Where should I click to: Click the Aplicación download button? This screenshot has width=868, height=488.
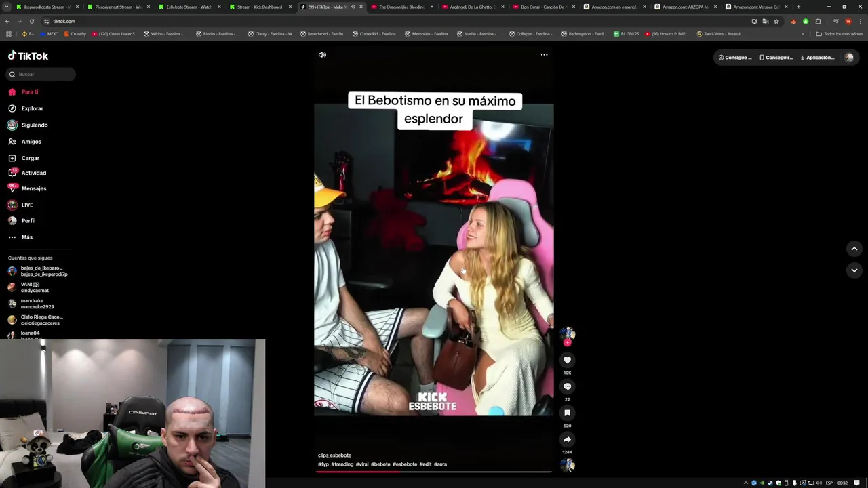817,58
